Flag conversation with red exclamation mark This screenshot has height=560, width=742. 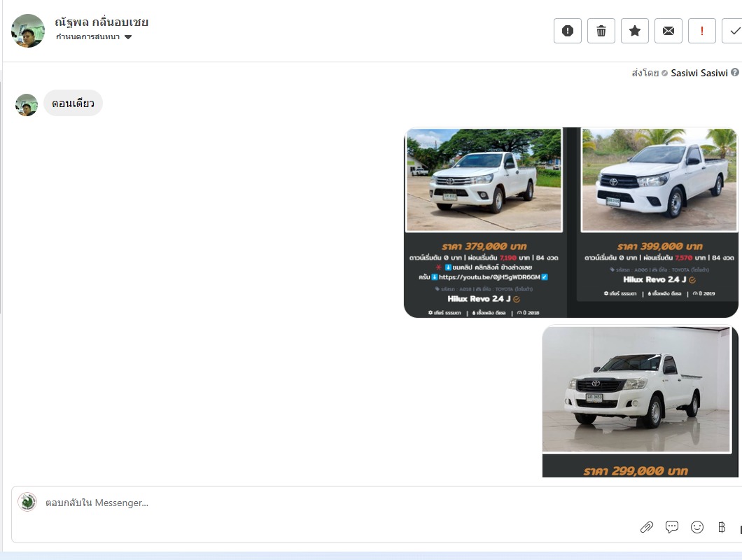coord(702,31)
